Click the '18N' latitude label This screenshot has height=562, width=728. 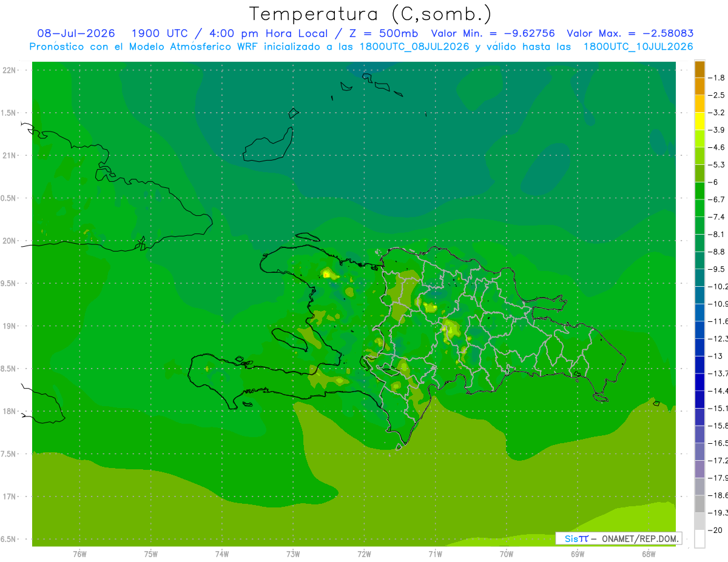[x=10, y=411]
